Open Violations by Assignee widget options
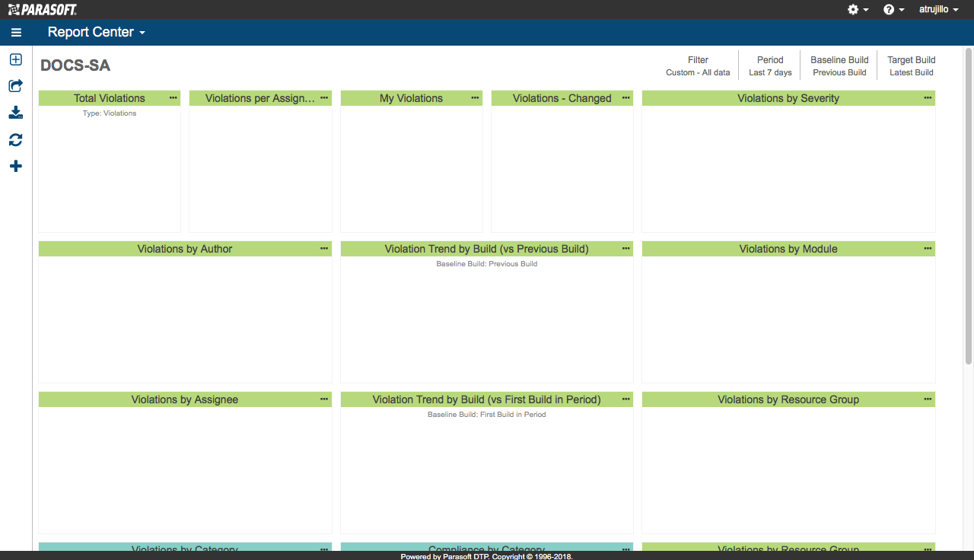The image size is (974, 560). (324, 399)
